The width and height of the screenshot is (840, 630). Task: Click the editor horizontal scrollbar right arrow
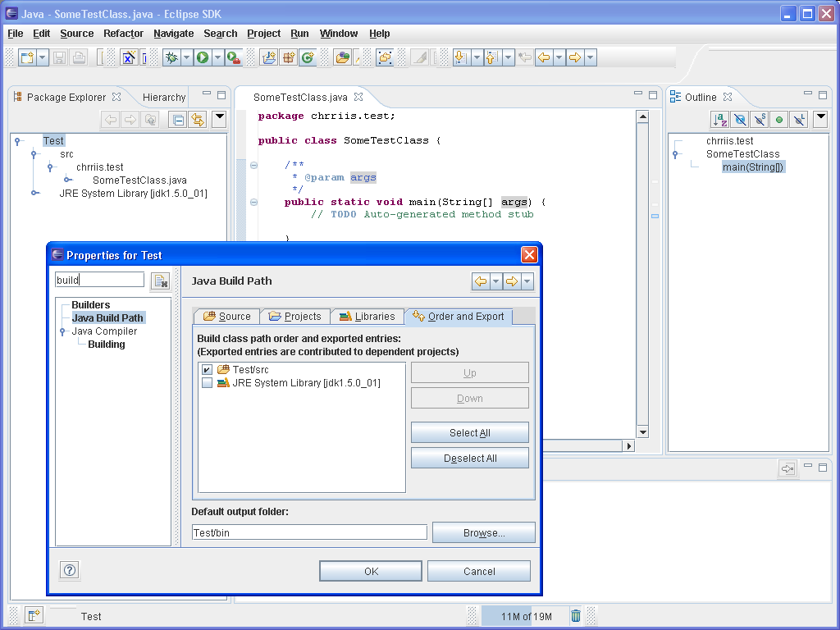point(628,445)
